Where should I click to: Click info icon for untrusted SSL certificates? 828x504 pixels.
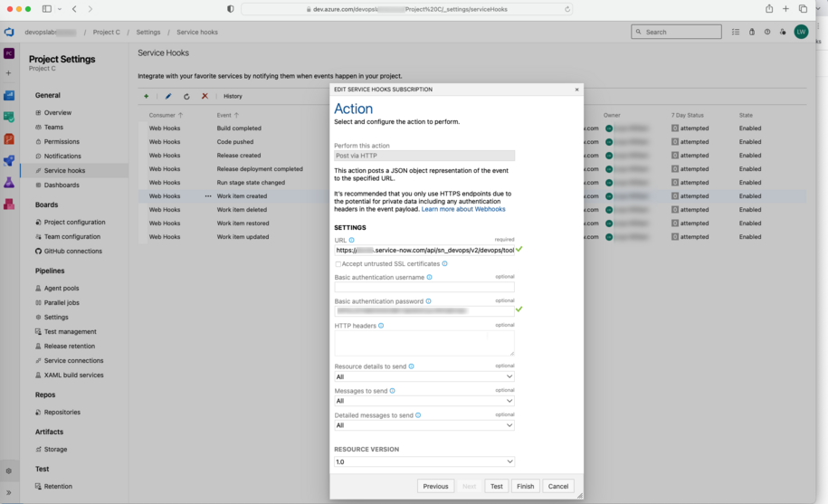(444, 263)
